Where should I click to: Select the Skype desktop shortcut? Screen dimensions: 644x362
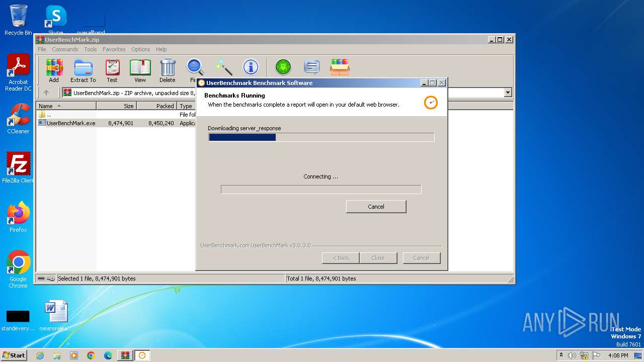pos(55,20)
